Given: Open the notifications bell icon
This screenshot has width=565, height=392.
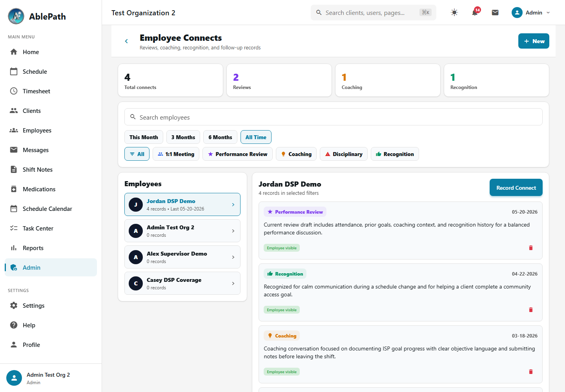Looking at the screenshot, I should coord(475,13).
